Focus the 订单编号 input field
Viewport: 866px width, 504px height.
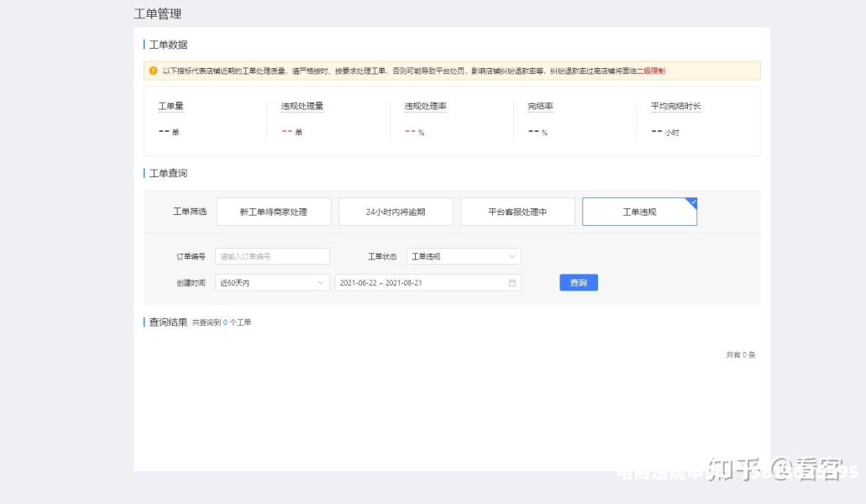(272, 256)
